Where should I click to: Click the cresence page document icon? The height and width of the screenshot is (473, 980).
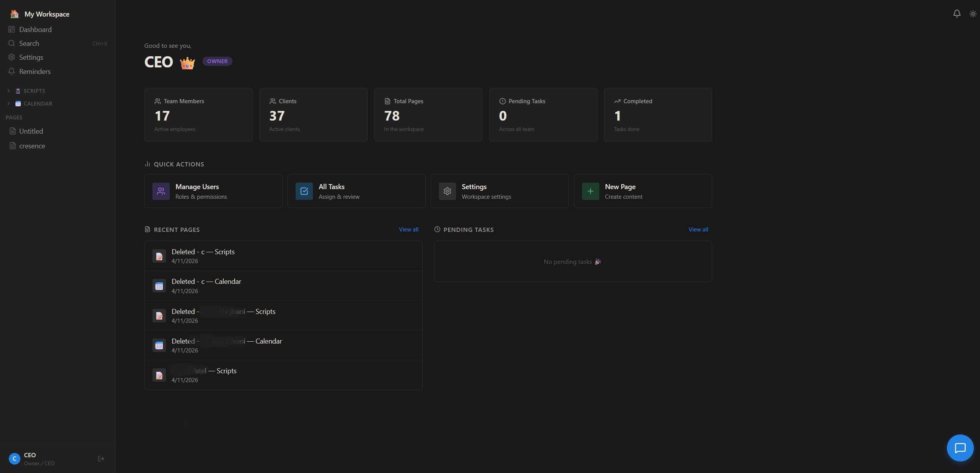(13, 146)
